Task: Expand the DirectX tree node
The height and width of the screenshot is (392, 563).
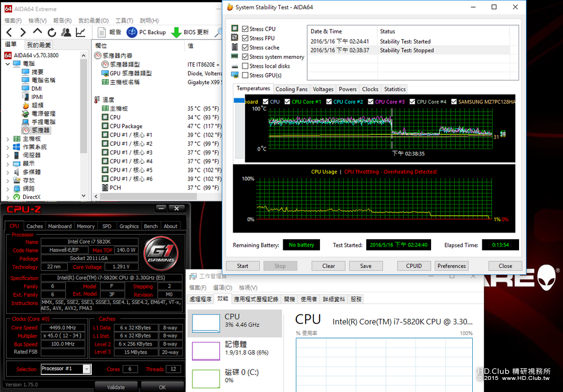Action: coord(8,197)
